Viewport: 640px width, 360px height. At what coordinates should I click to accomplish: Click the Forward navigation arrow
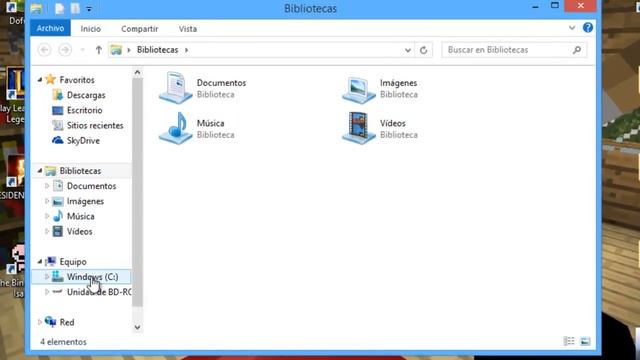[65, 50]
